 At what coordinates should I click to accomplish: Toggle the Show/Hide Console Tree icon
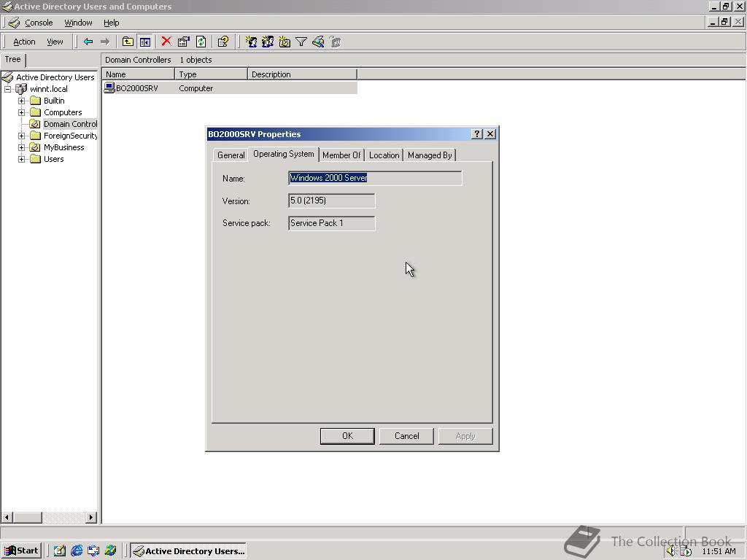point(145,42)
